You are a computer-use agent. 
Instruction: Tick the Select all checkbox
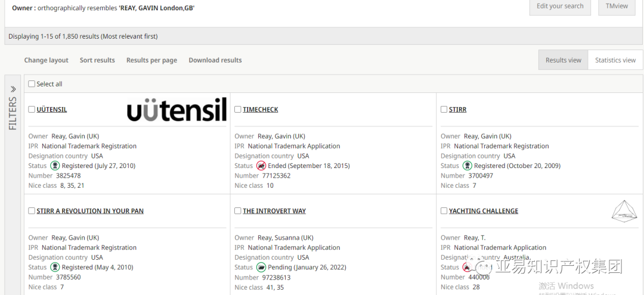point(32,83)
